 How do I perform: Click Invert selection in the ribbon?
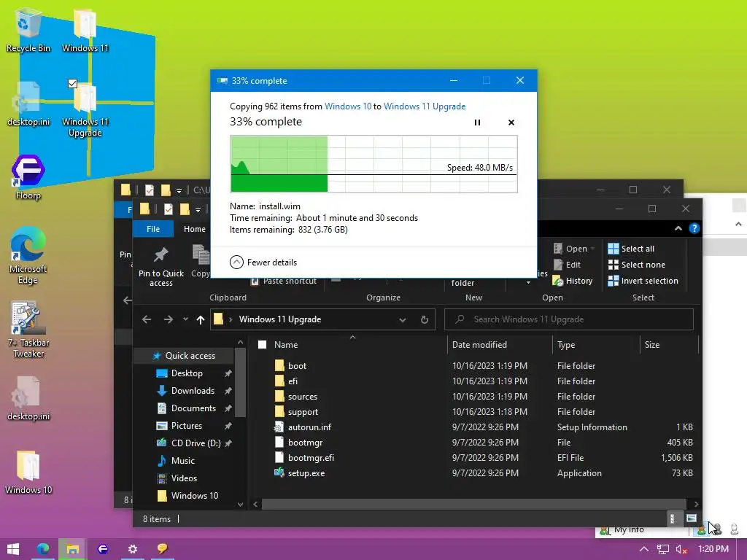[x=643, y=281]
